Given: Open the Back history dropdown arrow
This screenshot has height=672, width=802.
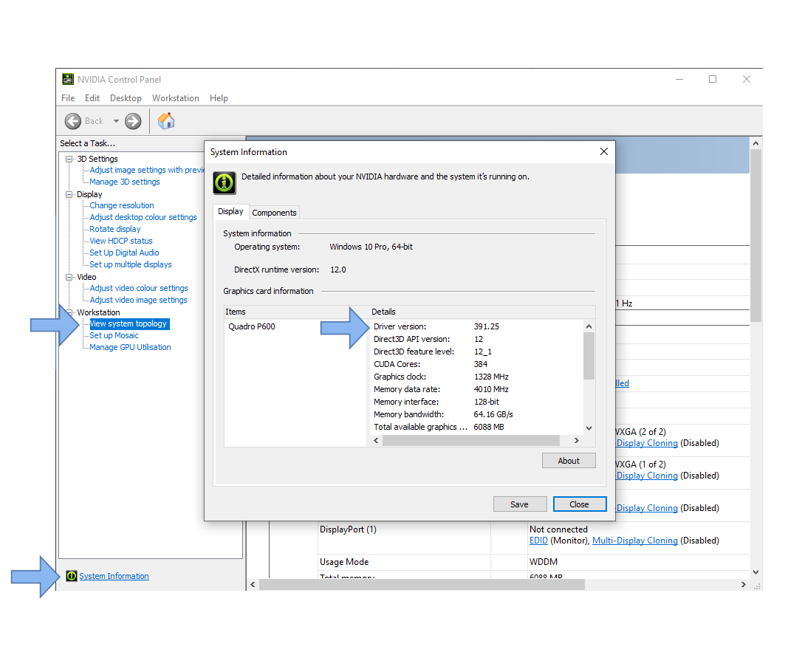Looking at the screenshot, I should [116, 121].
